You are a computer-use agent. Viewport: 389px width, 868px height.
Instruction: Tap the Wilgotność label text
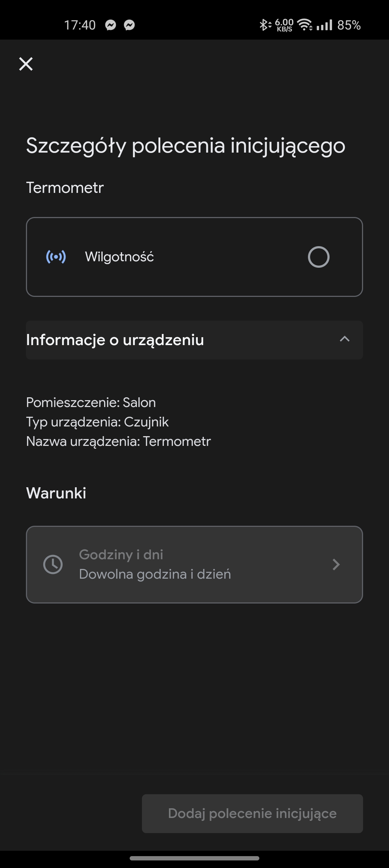119,257
